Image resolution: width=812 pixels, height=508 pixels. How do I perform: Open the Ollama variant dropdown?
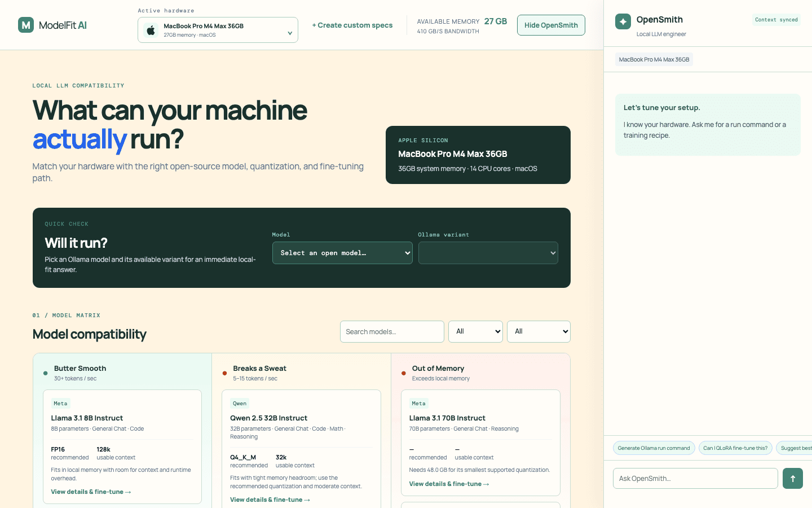488,253
